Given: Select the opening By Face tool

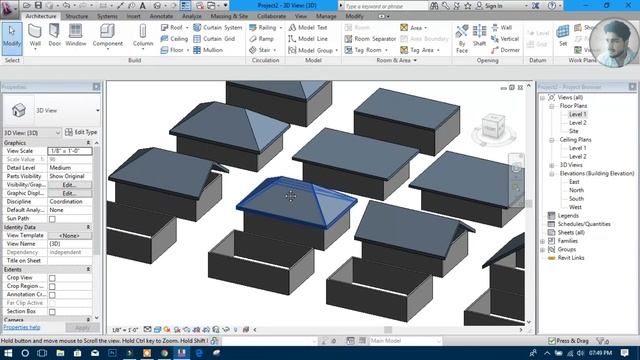Looking at the screenshot, I should pos(462,38).
